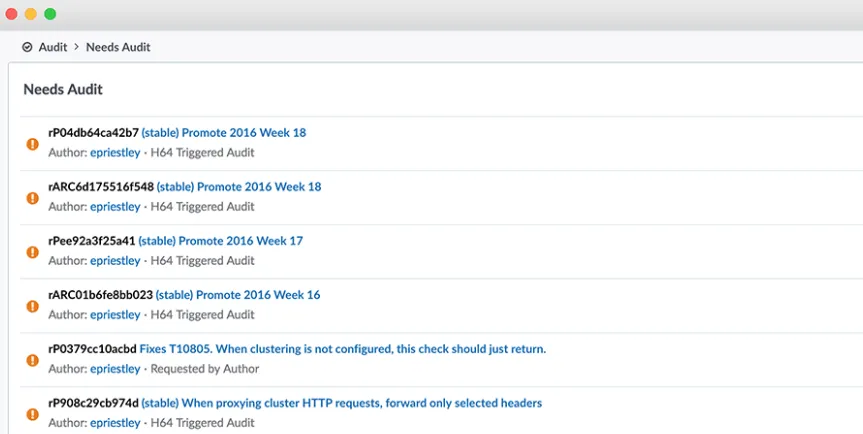Screen dimensions: 863x434
Task: Click the orange alert icon for rARC01b6fe8bb023
Action: 33,306
